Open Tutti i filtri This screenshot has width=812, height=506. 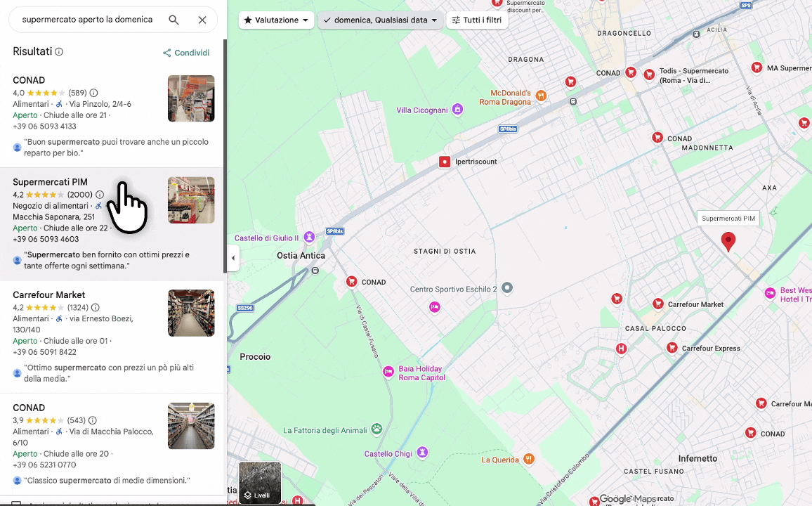[x=477, y=20]
